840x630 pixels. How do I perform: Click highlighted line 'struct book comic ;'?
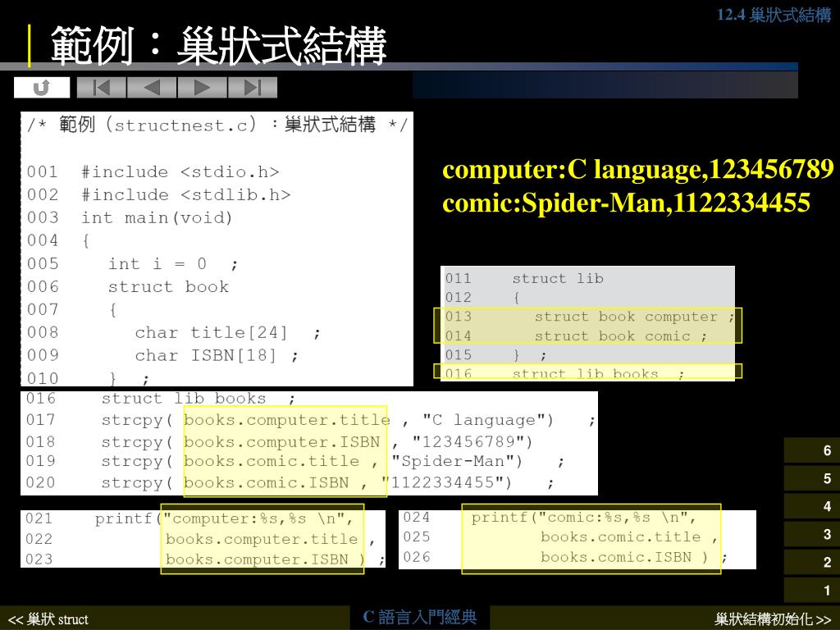620,336
